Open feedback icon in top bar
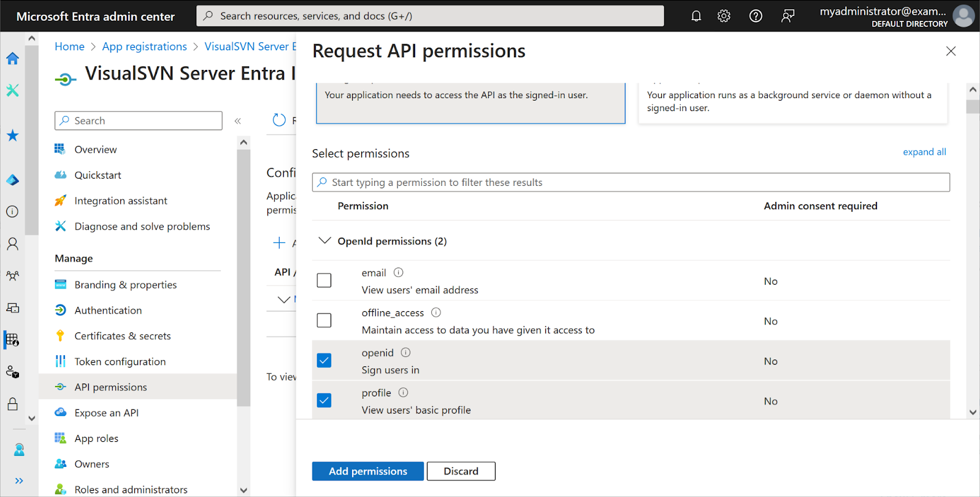This screenshot has width=980, height=497. (787, 16)
